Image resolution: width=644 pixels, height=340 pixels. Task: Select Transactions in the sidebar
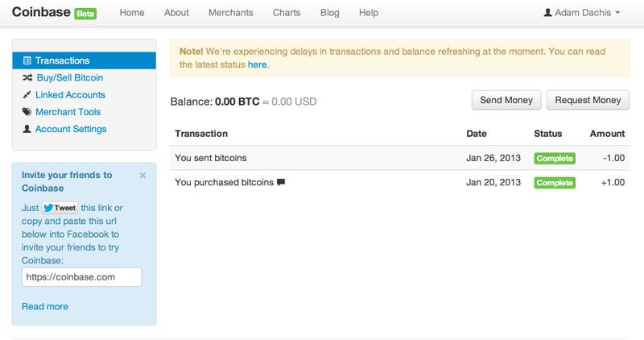click(85, 60)
